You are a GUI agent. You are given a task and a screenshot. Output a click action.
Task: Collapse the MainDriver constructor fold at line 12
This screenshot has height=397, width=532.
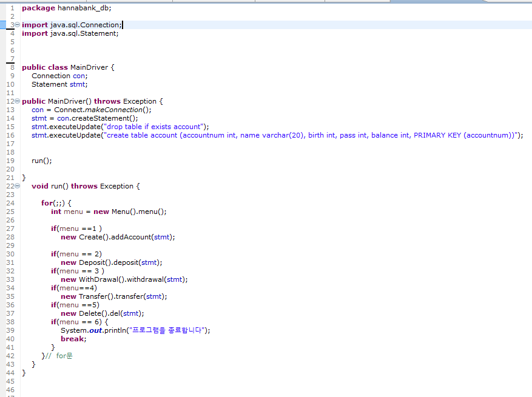(18, 101)
